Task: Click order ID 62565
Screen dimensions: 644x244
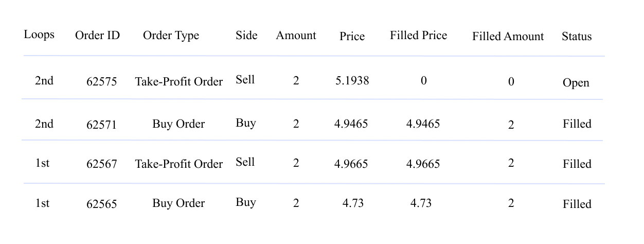Action: click(101, 204)
